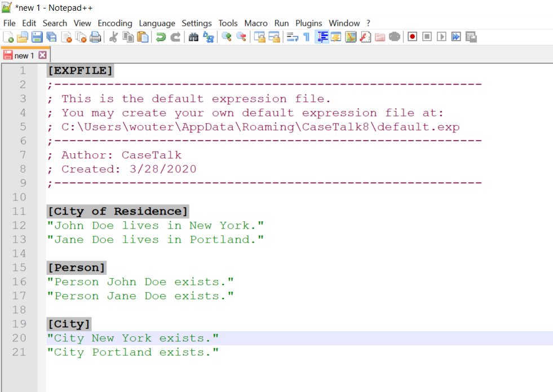Viewport: 553px width, 392px height.
Task: Open the Folder as Workspace icon
Action: pyautogui.click(x=380, y=37)
